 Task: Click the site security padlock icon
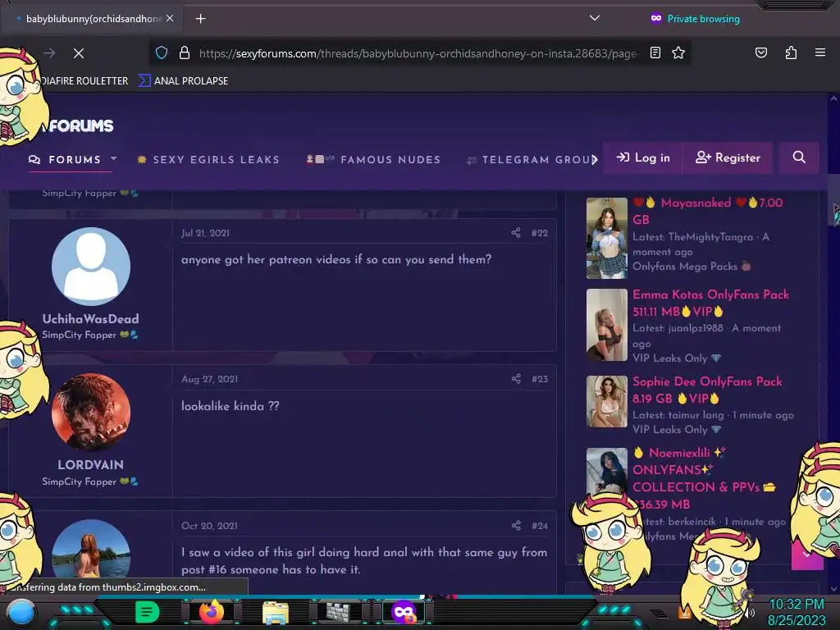coord(185,52)
